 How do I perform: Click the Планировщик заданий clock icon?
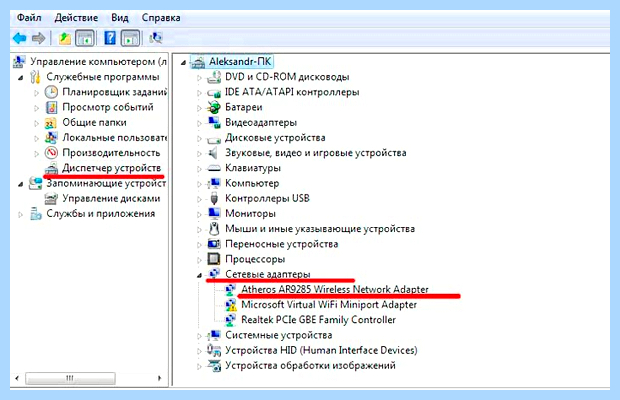(x=51, y=92)
